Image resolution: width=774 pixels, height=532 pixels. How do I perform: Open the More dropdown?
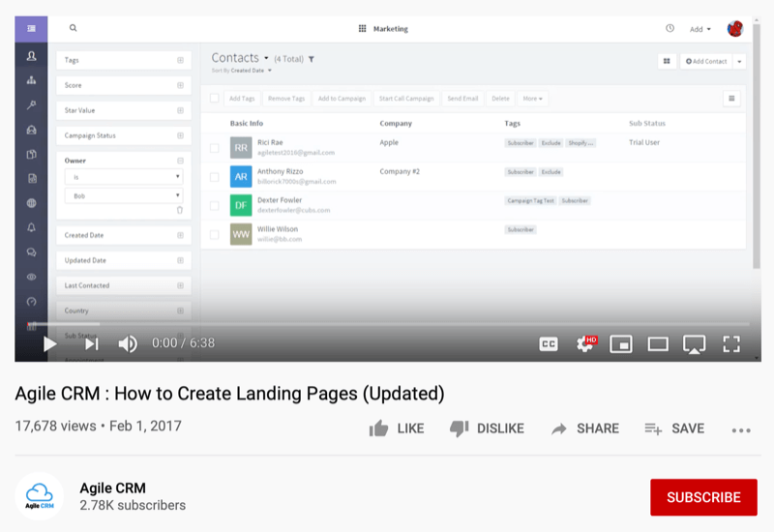(533, 99)
